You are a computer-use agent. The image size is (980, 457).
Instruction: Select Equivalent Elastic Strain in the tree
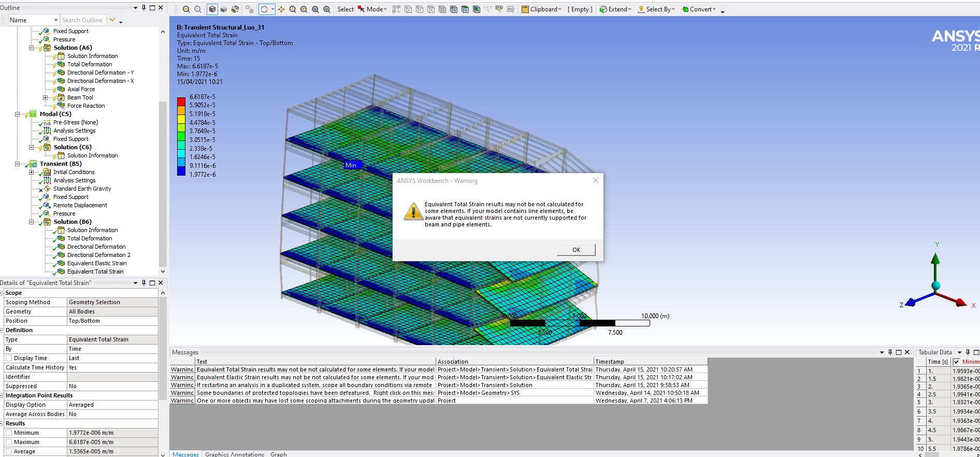point(97,263)
